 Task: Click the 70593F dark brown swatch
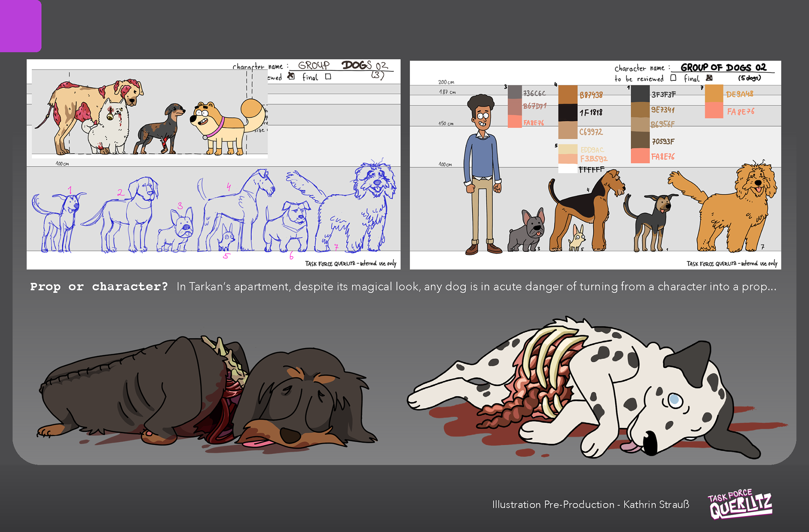click(640, 140)
